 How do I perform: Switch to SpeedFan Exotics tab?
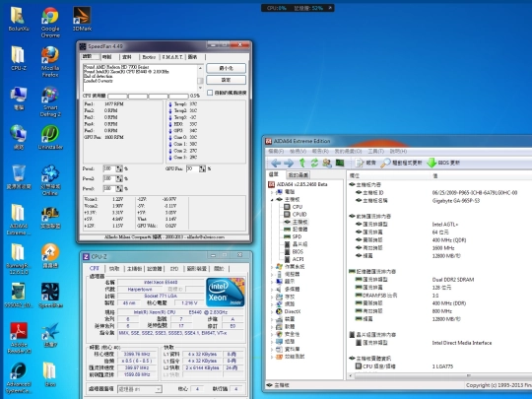click(x=149, y=57)
